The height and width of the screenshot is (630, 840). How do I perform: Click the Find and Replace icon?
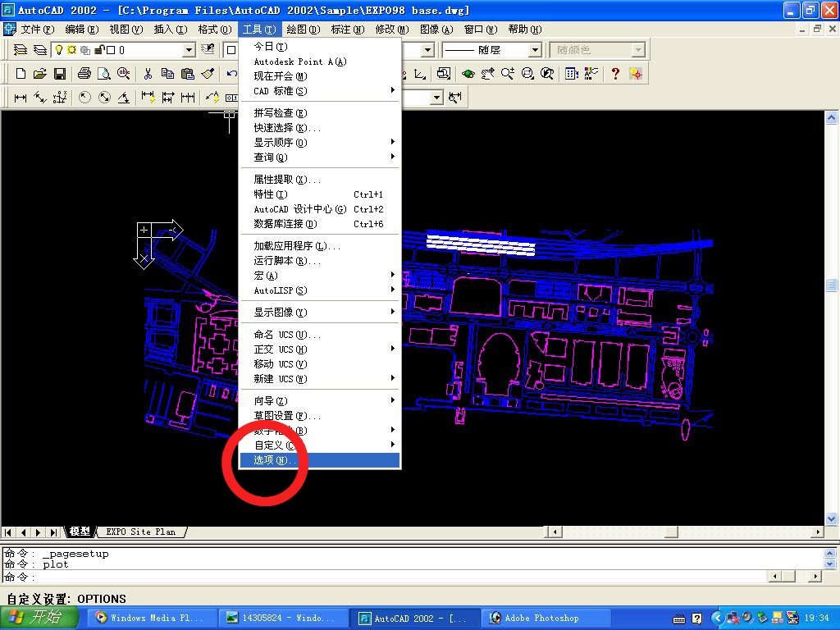click(x=123, y=74)
